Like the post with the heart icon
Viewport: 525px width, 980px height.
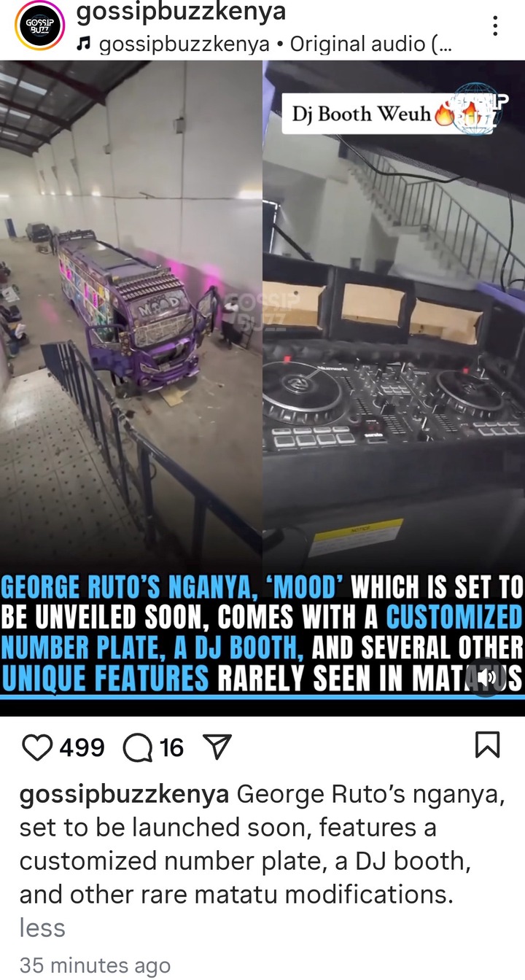pos(38,747)
